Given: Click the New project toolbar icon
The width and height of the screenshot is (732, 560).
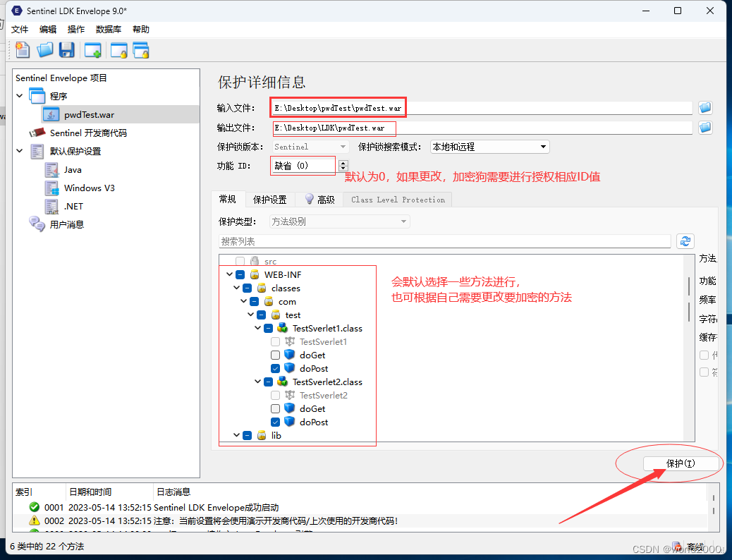Looking at the screenshot, I should coord(23,50).
